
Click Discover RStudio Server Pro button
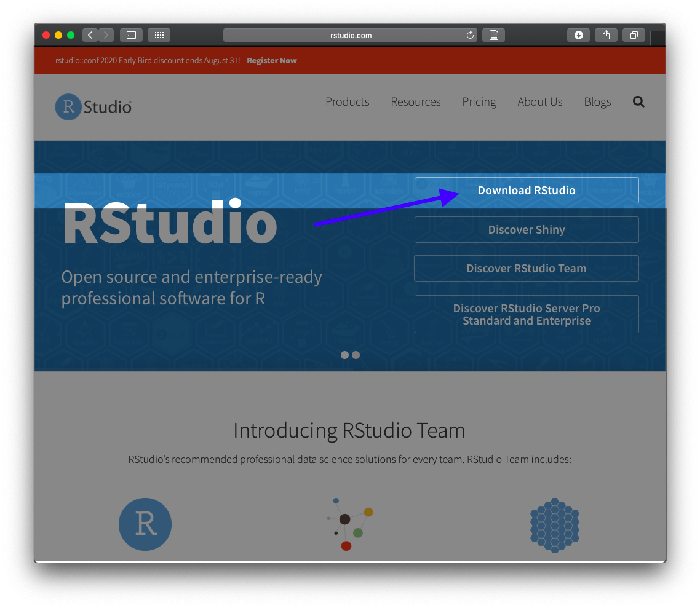tap(527, 314)
